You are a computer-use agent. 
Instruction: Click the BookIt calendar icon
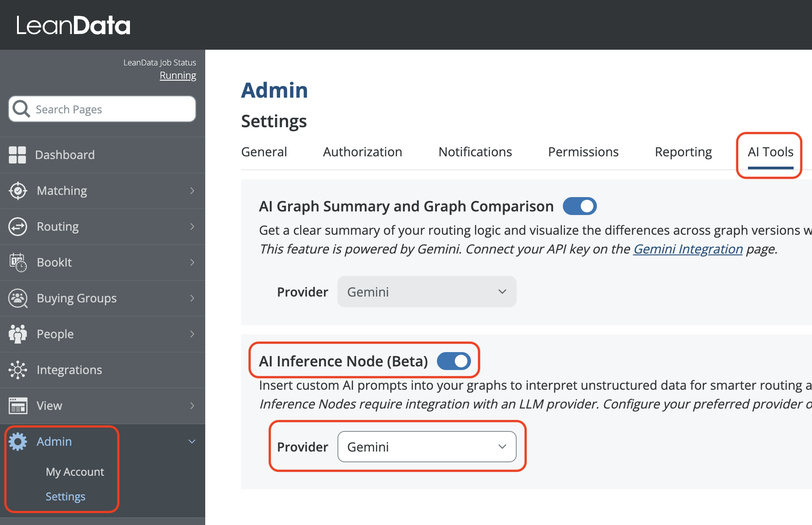[18, 262]
